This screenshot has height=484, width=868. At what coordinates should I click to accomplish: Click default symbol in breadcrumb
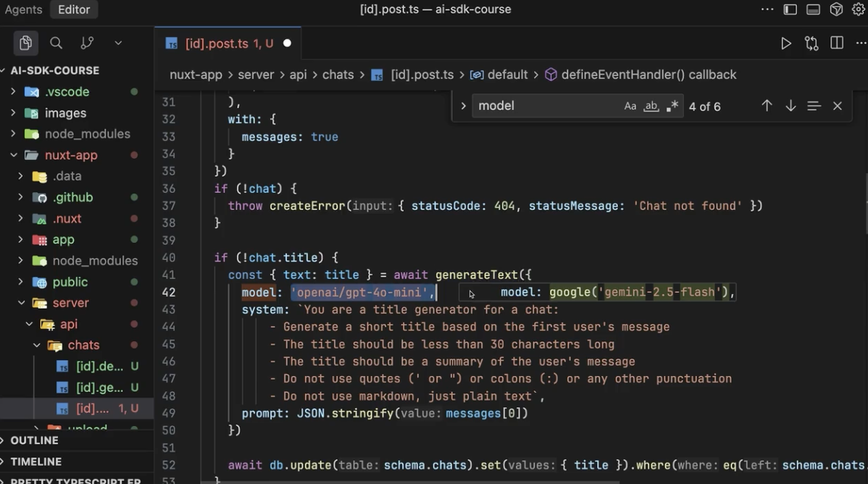click(498, 75)
